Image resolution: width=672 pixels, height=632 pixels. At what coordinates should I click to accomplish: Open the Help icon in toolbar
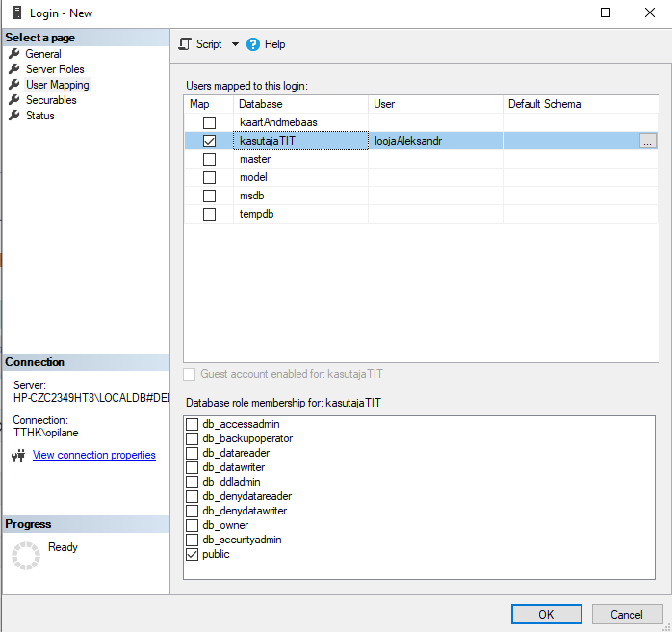[x=253, y=44]
